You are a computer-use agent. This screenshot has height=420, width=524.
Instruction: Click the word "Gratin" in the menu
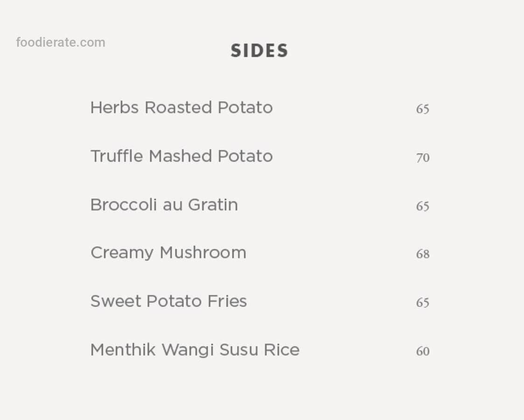pyautogui.click(x=213, y=205)
